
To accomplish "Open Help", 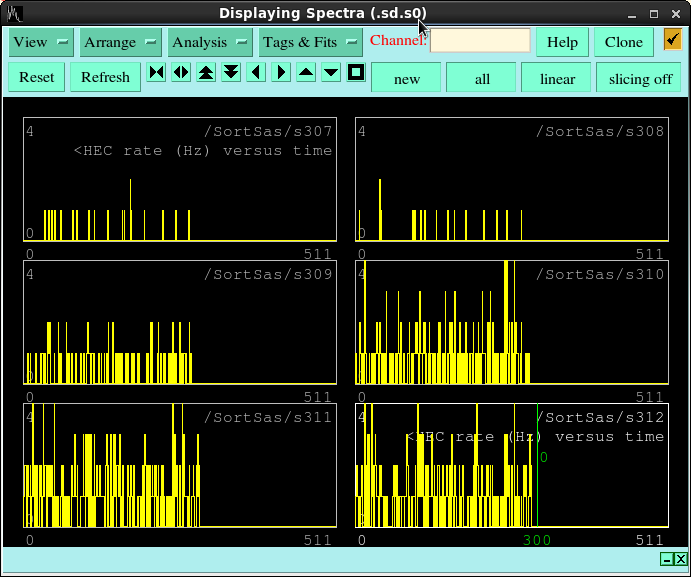I will [562, 42].
